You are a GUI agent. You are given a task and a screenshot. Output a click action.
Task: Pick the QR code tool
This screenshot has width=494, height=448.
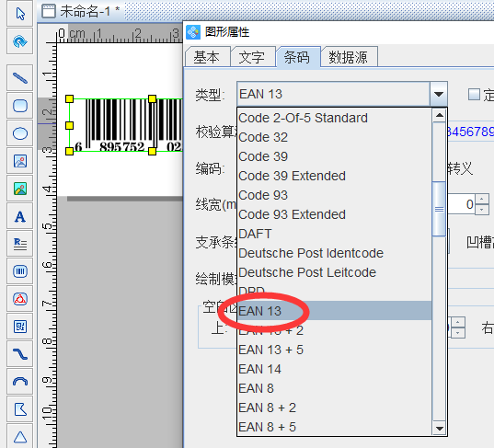pos(20,327)
